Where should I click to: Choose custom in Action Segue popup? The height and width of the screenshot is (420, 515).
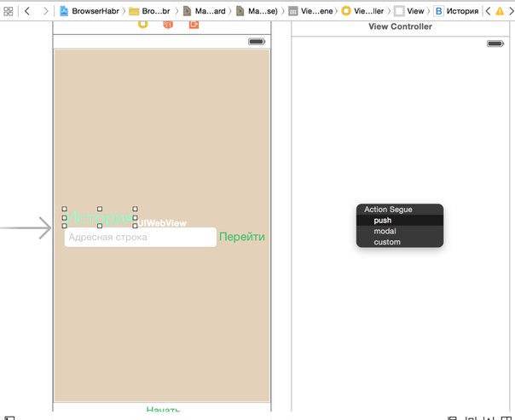(x=400, y=242)
